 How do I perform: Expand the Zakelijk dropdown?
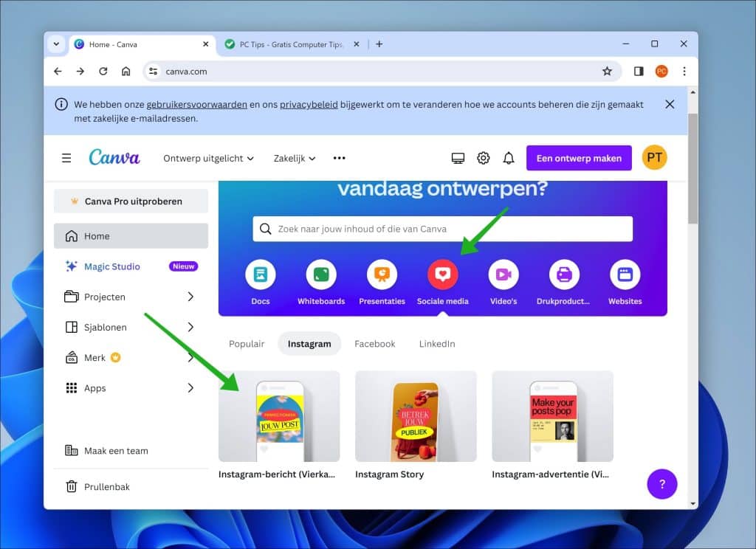295,158
